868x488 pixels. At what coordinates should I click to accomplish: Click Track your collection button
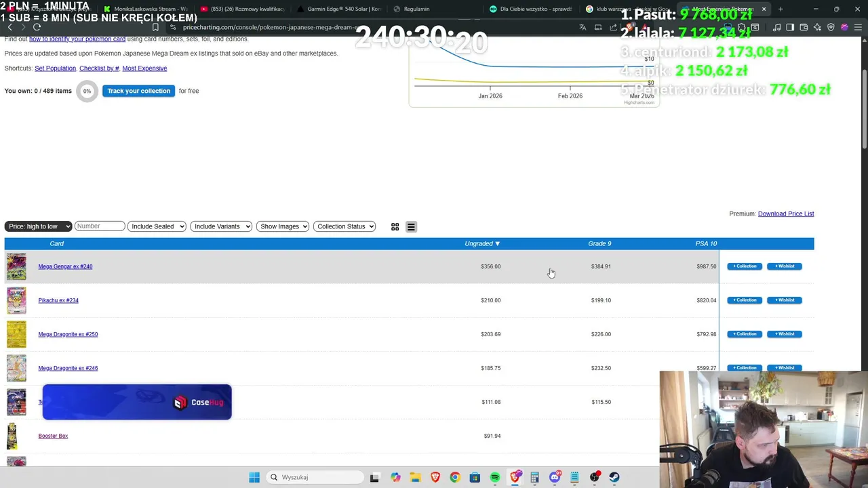(139, 91)
